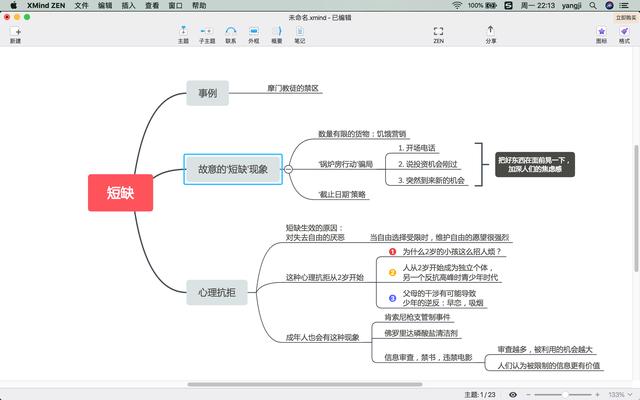
Task: Select 人们认为被限制的信息更有价值 subtopic
Action: (x=549, y=366)
